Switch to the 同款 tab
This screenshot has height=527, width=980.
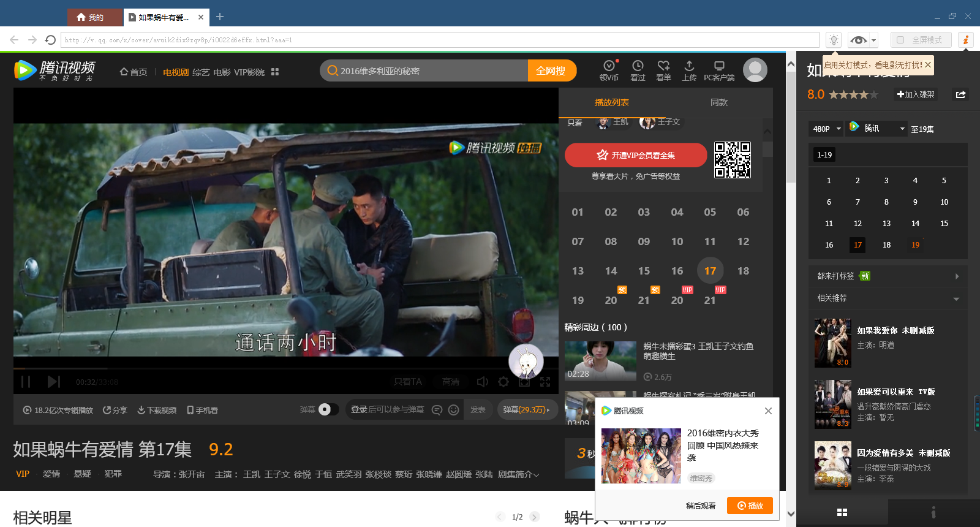[x=719, y=102]
